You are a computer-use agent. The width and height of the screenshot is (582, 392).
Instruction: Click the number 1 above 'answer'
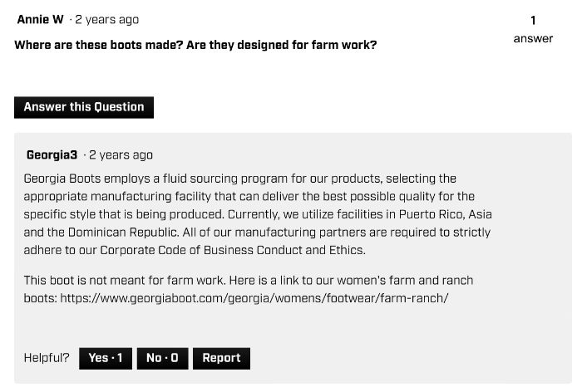(x=534, y=21)
